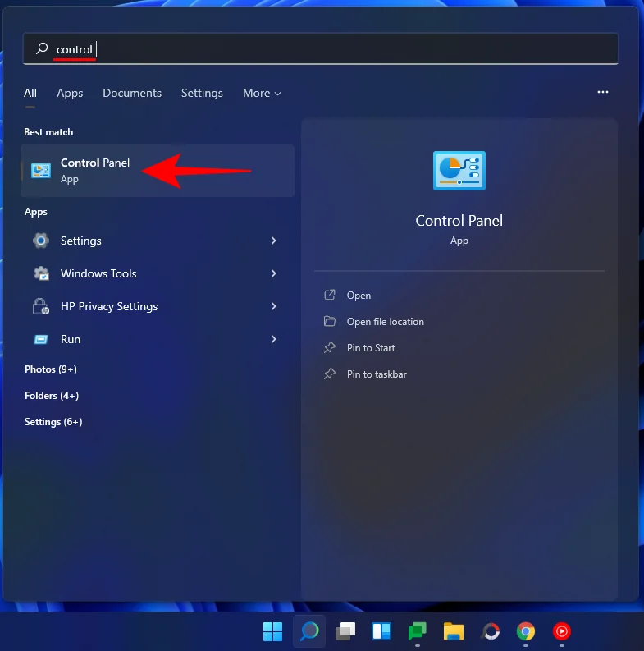Viewport: 644px width, 651px height.
Task: Click Pin to Start action
Action: 371,347
